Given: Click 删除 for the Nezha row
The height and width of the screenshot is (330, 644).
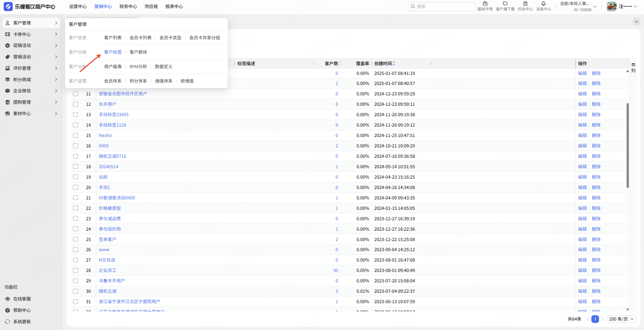Looking at the screenshot, I should (x=596, y=135).
